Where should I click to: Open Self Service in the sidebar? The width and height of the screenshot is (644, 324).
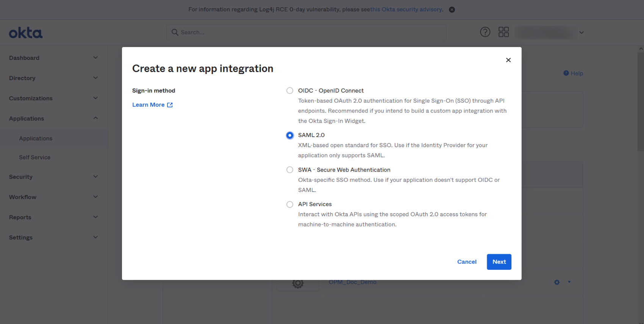coord(34,157)
